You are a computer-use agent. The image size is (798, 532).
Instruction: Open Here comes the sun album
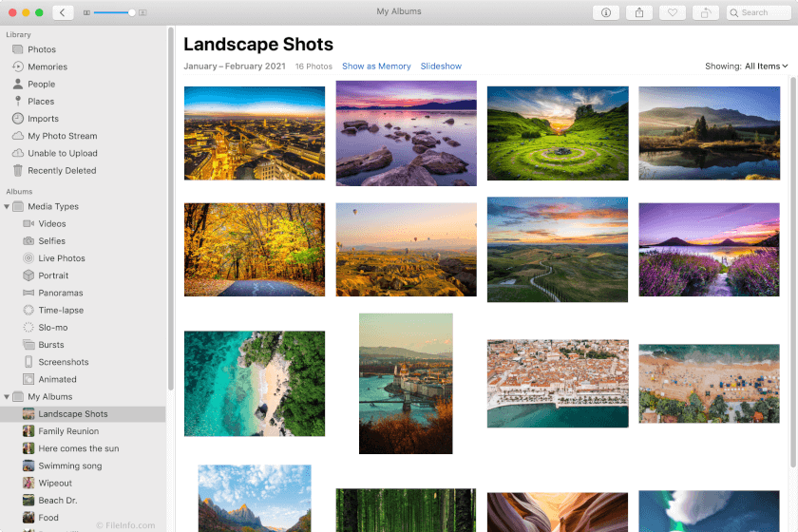click(x=83, y=448)
